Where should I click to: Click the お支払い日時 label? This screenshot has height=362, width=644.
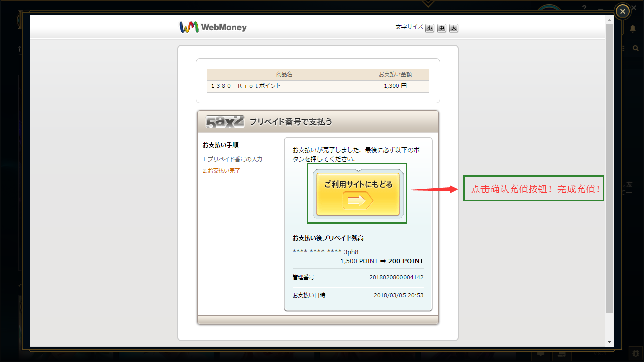[x=309, y=295]
